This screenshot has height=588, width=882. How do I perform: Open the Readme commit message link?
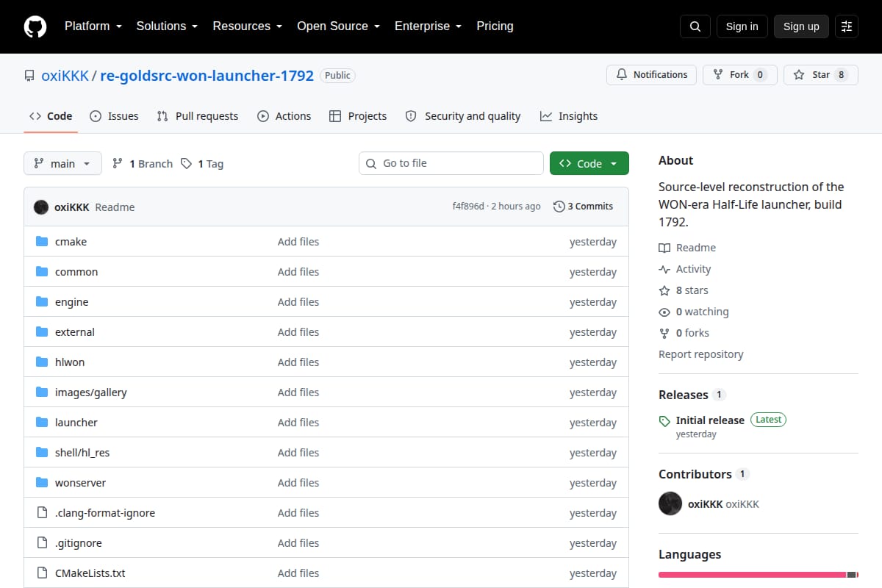point(115,207)
